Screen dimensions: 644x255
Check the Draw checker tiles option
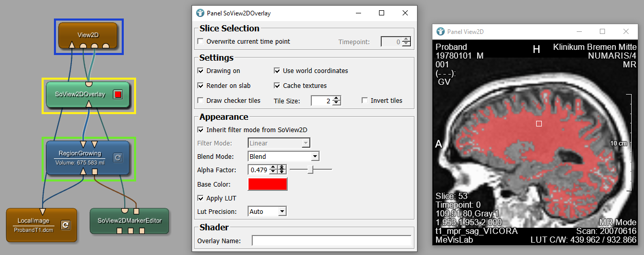(x=201, y=101)
